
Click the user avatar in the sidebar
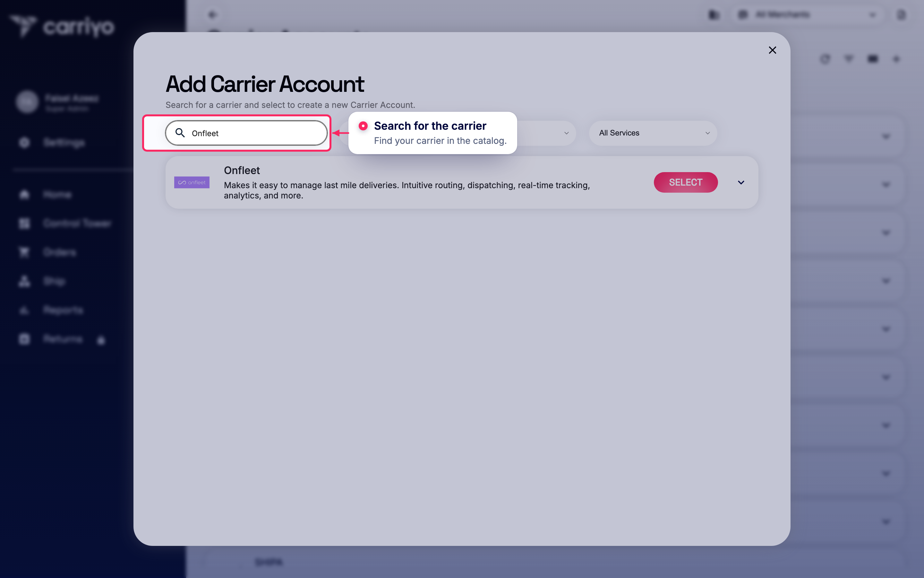(27, 102)
